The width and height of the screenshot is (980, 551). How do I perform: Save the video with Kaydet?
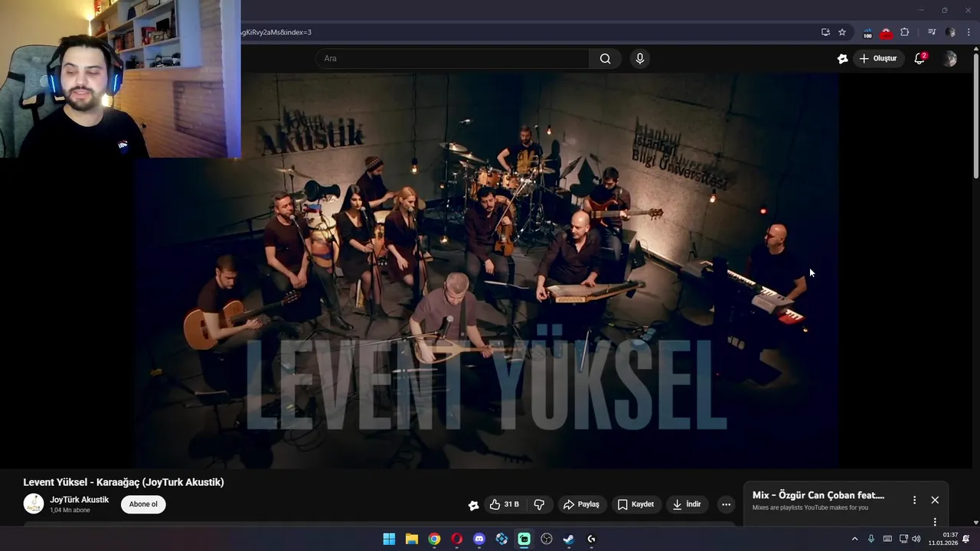(x=635, y=504)
